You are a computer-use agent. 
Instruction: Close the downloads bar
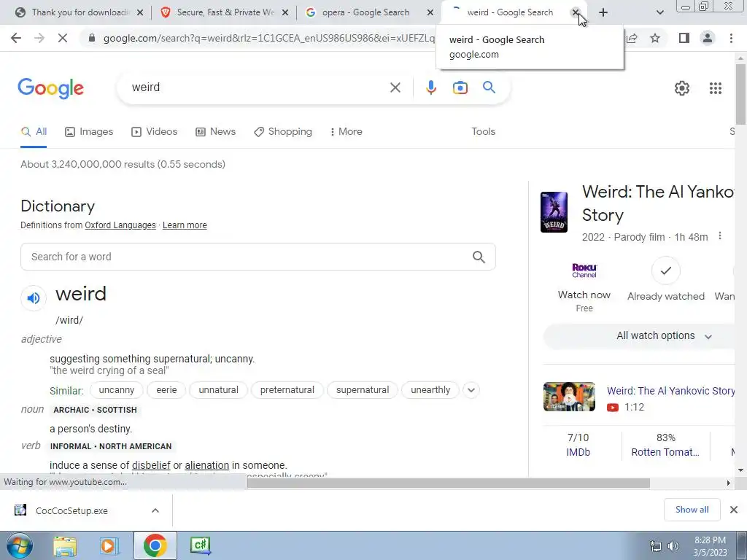[x=734, y=510]
